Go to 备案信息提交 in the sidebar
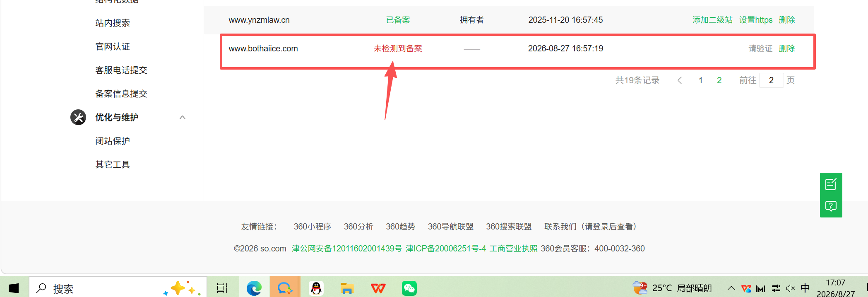This screenshot has height=297, width=868. click(x=121, y=94)
